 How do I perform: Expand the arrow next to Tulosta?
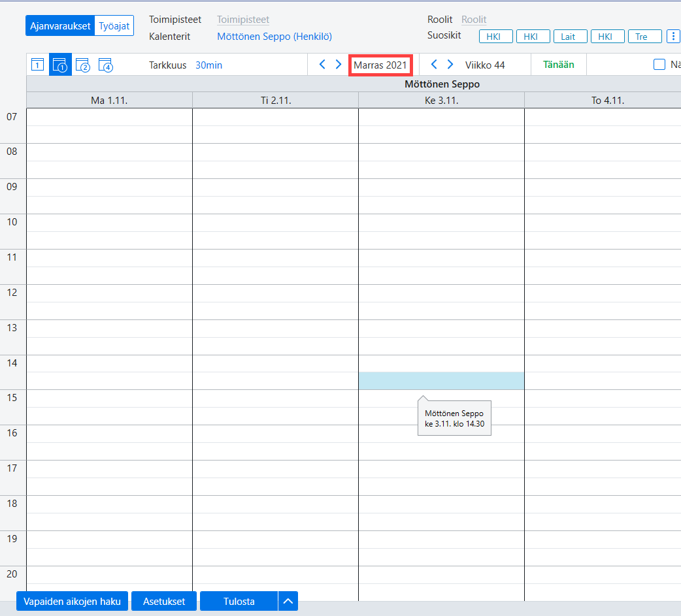tap(288, 601)
